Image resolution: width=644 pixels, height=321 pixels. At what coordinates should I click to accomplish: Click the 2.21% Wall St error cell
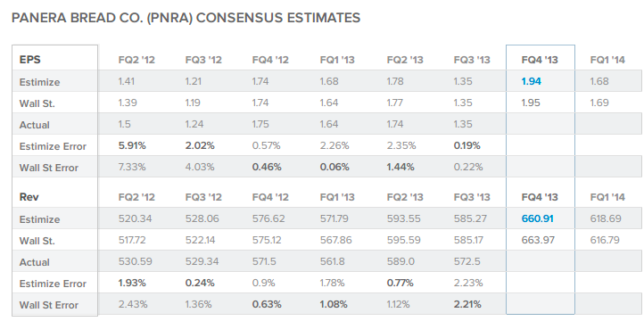point(467,304)
